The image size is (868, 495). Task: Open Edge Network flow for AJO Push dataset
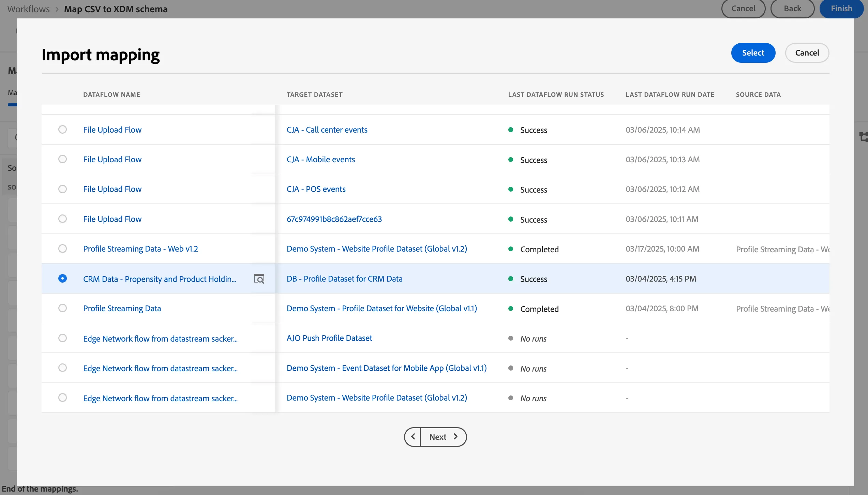(x=160, y=339)
